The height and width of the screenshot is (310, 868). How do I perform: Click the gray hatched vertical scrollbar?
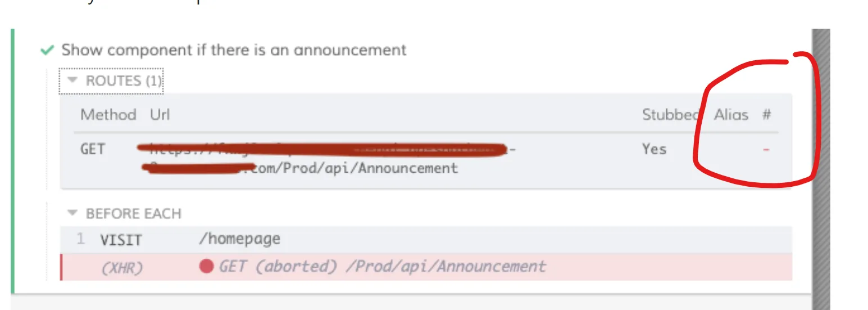[x=821, y=169]
